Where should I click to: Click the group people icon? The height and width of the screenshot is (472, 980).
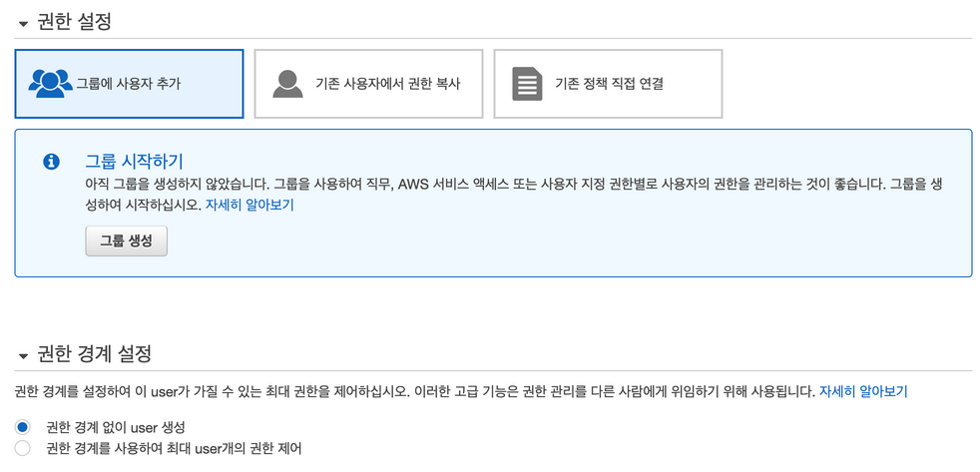click(50, 84)
